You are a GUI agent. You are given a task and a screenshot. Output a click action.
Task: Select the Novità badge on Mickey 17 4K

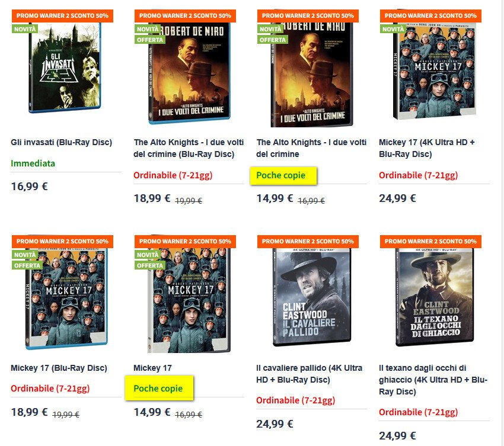[x=393, y=28]
